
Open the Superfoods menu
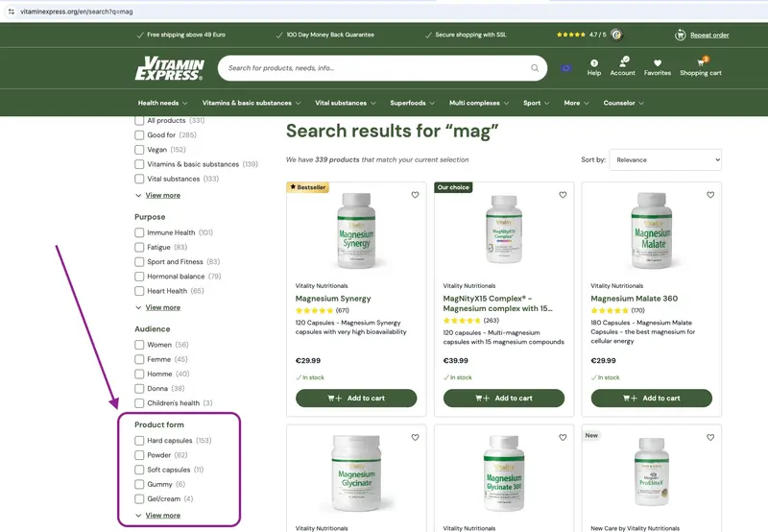[413, 103]
